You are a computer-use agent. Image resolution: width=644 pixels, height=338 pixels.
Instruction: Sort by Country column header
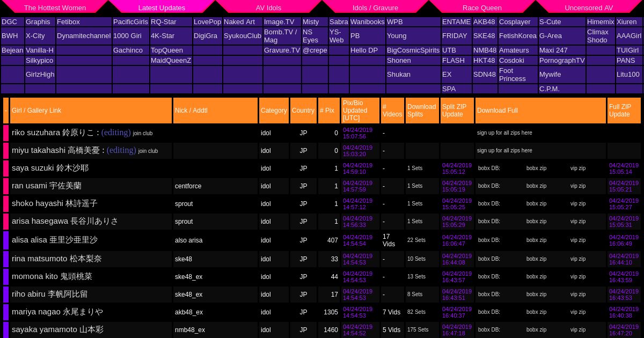[303, 111]
